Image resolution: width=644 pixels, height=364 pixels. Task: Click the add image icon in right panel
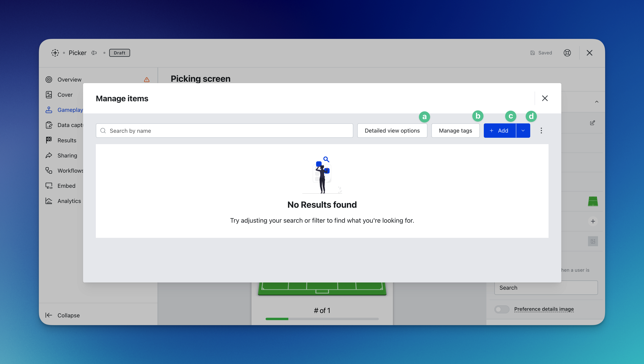point(593,241)
